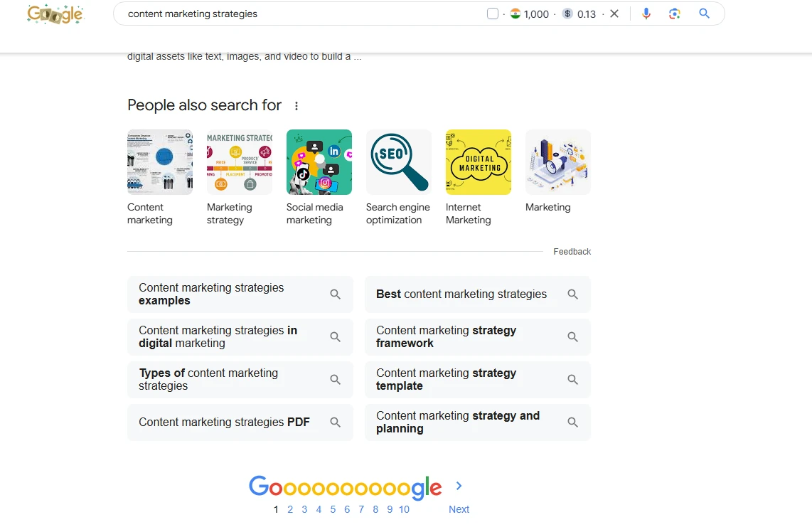This screenshot has height=532, width=812.
Task: Clear the search box text
Action: pyautogui.click(x=614, y=14)
